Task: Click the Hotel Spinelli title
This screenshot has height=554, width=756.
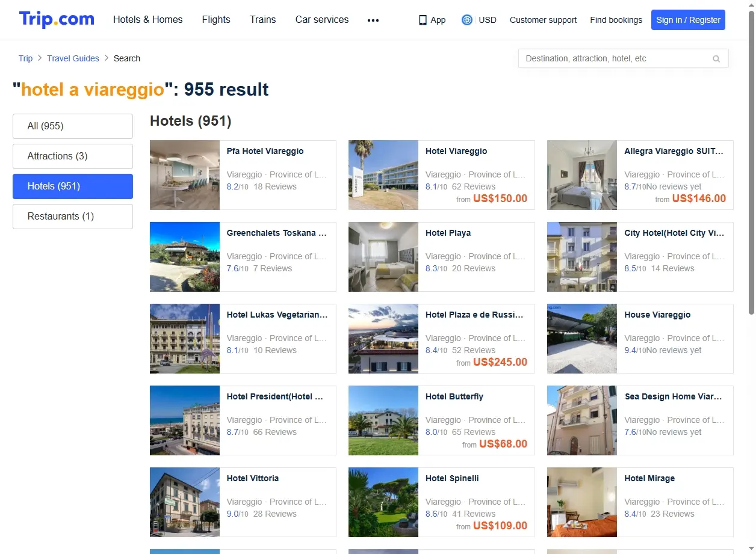Action: [x=452, y=478]
